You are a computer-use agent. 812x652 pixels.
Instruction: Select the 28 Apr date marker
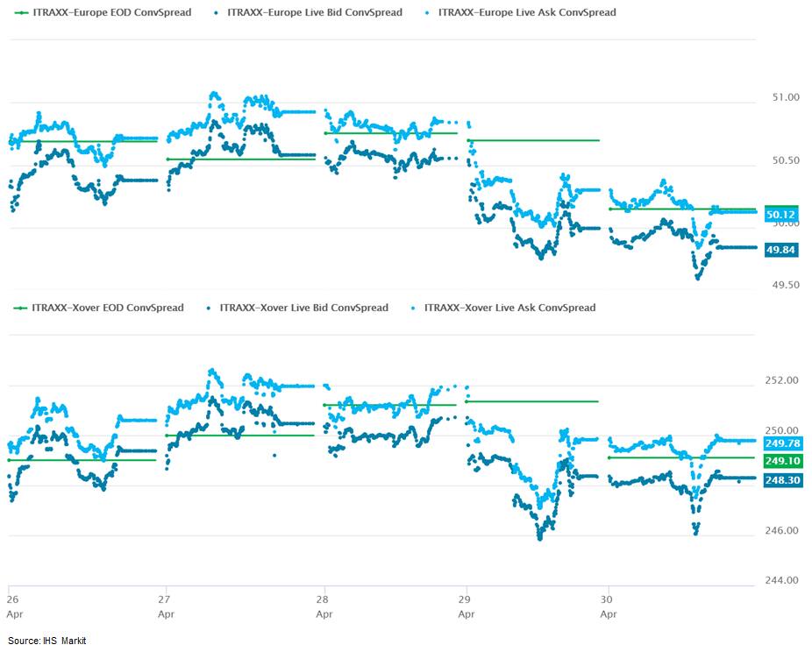pos(325,606)
